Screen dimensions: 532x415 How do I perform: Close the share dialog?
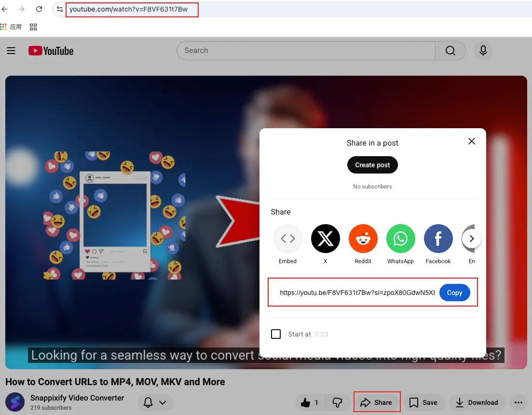tap(472, 141)
